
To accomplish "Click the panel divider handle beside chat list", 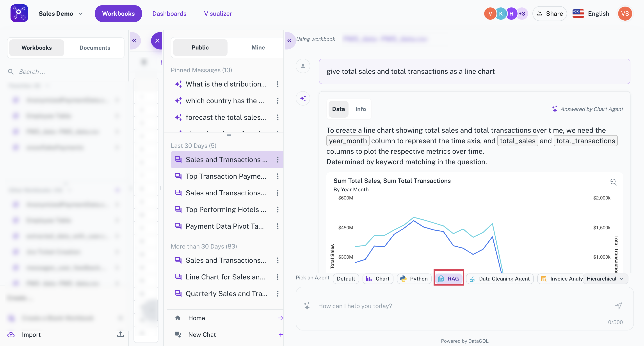I will coord(286,189).
